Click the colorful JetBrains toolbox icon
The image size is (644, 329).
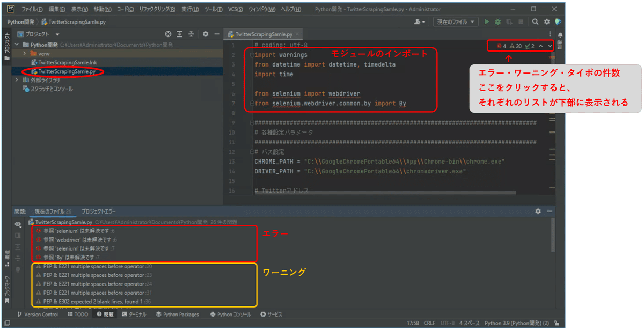[x=558, y=22]
